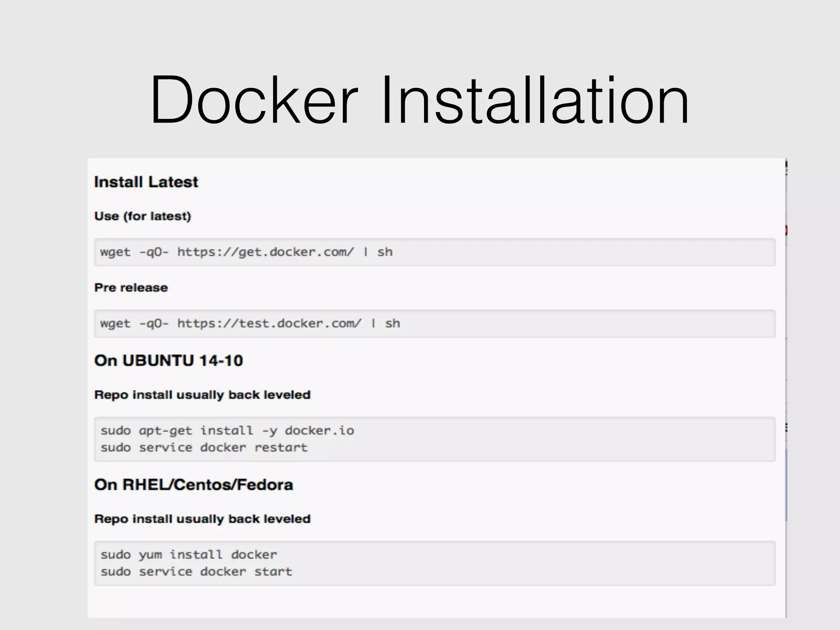The height and width of the screenshot is (630, 840).
Task: Click the word 'wget' in Pre release command
Action: 115,324
